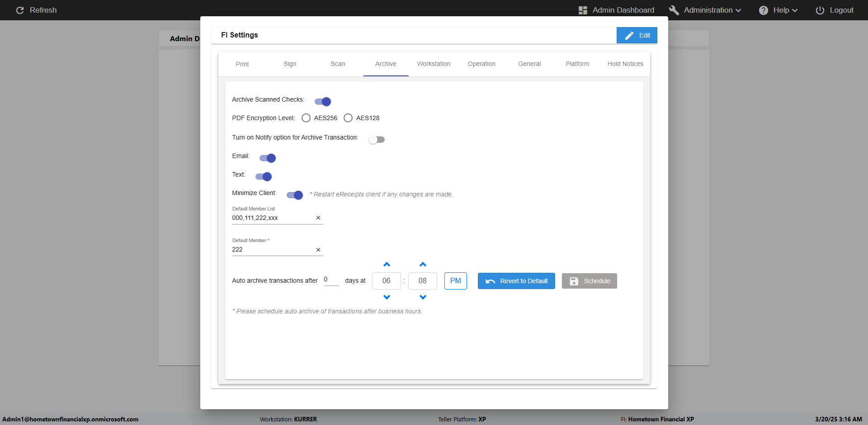Click the Teller Platform: XP status text
The image size is (868, 425).
[x=462, y=420]
